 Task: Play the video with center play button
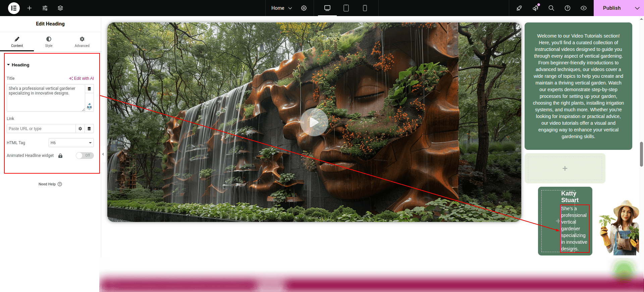[314, 122]
